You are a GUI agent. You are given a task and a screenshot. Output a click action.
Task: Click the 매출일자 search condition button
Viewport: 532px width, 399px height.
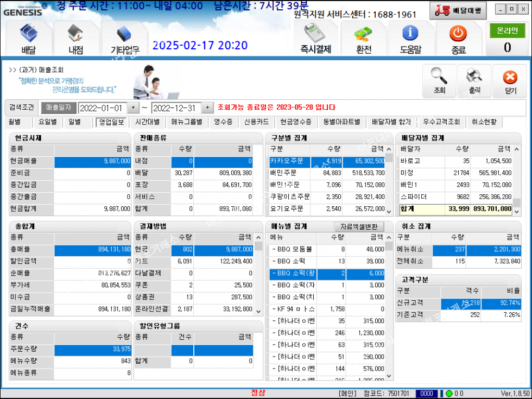point(59,107)
